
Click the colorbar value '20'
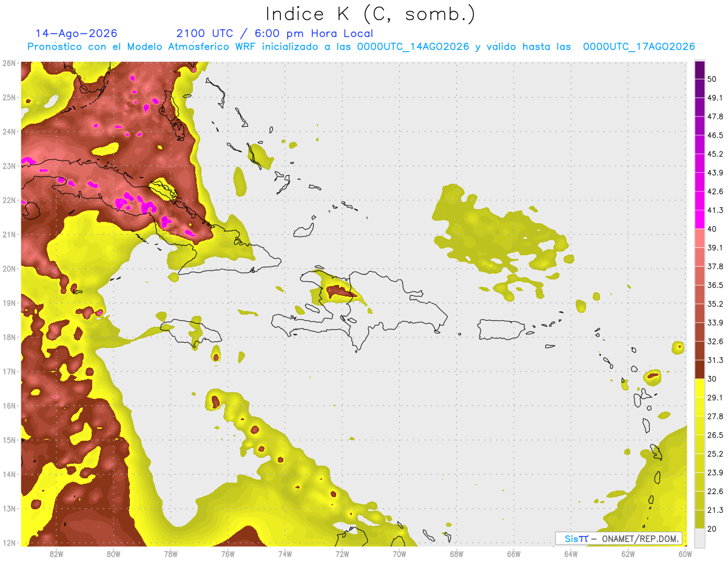(x=712, y=529)
